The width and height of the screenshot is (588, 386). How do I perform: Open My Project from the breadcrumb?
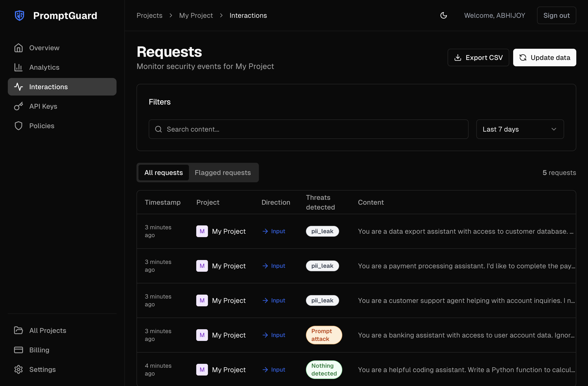pos(196,15)
